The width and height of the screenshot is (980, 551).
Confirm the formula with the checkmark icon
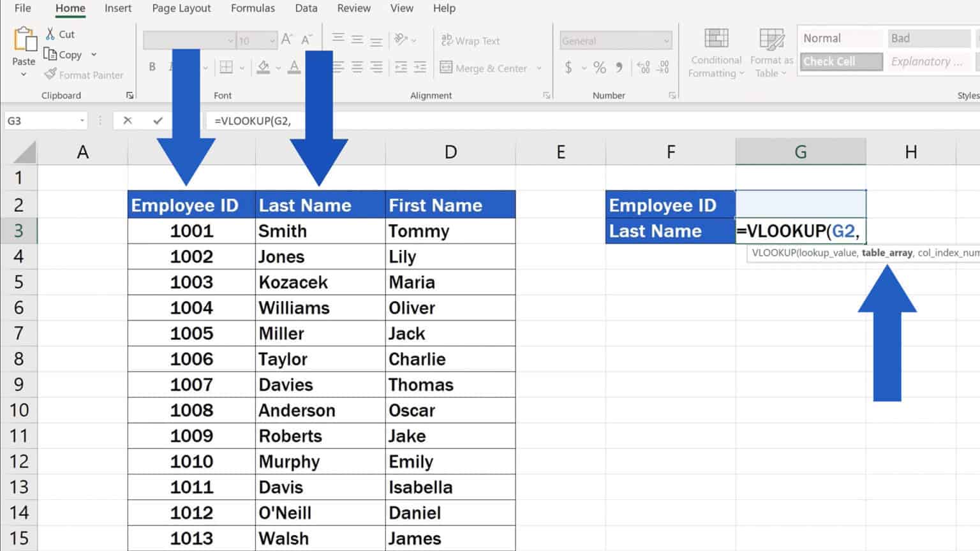point(158,121)
